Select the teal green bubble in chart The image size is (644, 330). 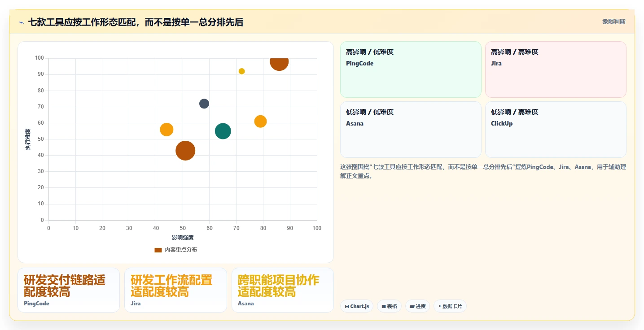(x=223, y=131)
